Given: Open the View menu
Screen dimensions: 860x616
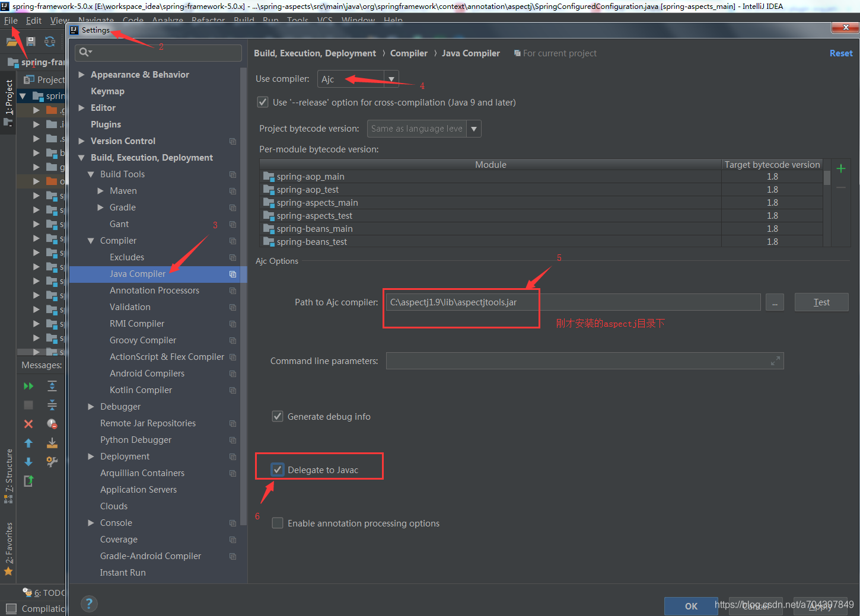Looking at the screenshot, I should coord(59,20).
